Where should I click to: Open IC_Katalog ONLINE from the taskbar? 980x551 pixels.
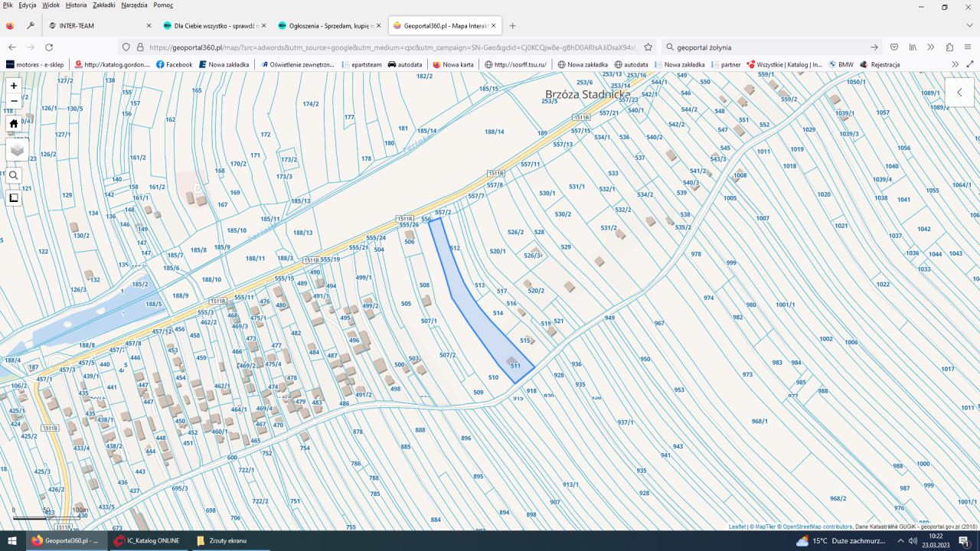(147, 540)
